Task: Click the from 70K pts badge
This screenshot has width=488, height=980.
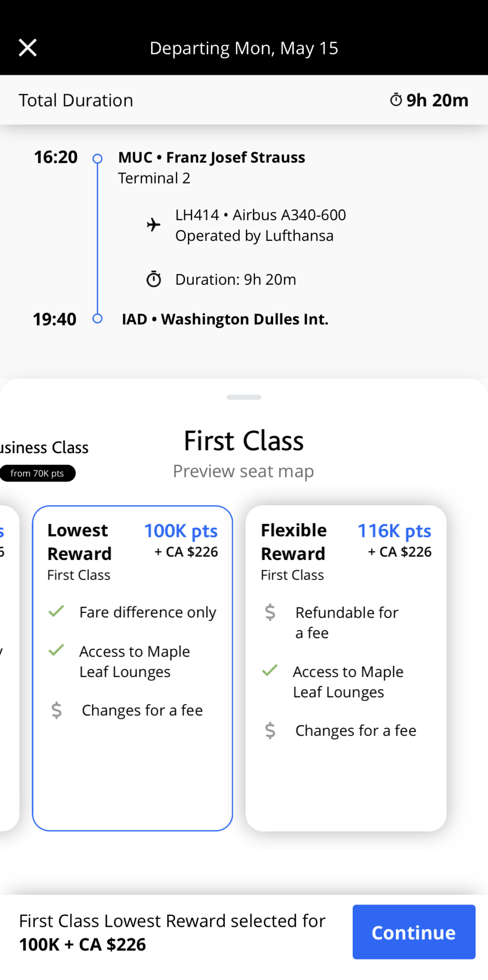Action: pyautogui.click(x=37, y=473)
